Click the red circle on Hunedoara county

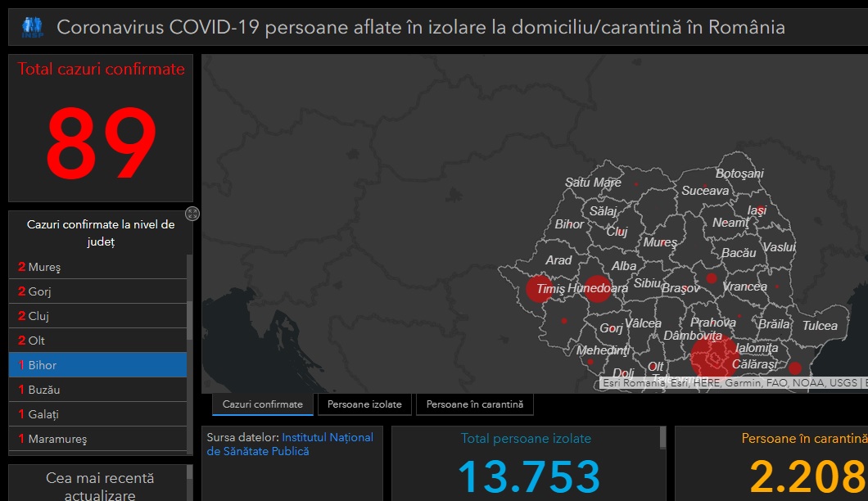coord(598,289)
